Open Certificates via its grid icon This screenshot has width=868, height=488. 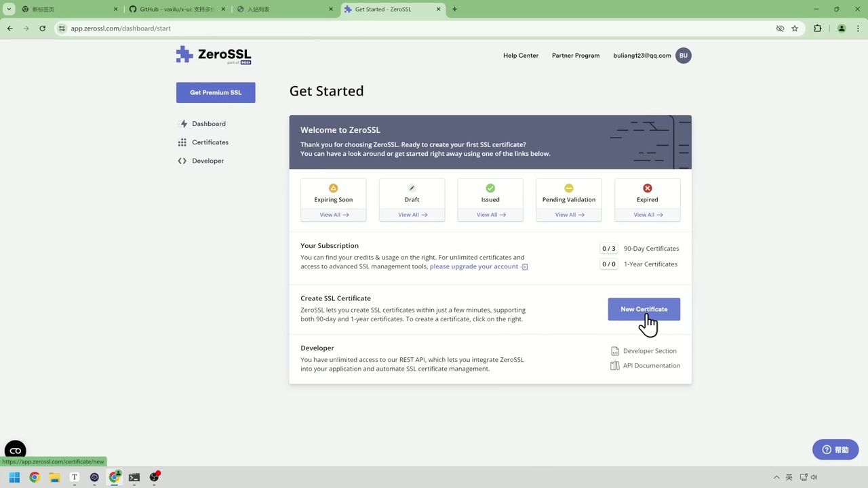click(182, 142)
